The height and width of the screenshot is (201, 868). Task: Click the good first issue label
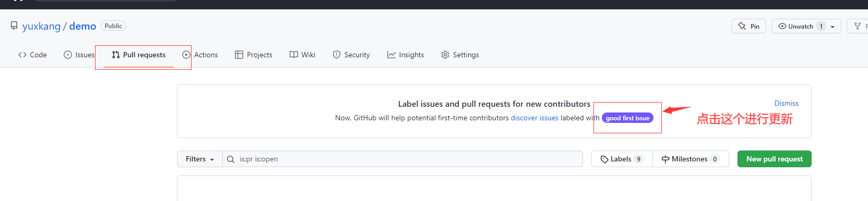627,118
